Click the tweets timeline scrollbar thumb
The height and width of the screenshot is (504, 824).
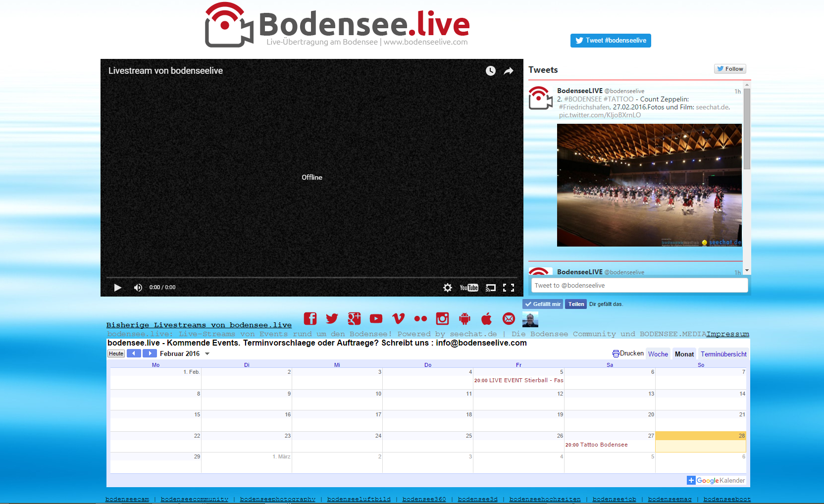747,129
